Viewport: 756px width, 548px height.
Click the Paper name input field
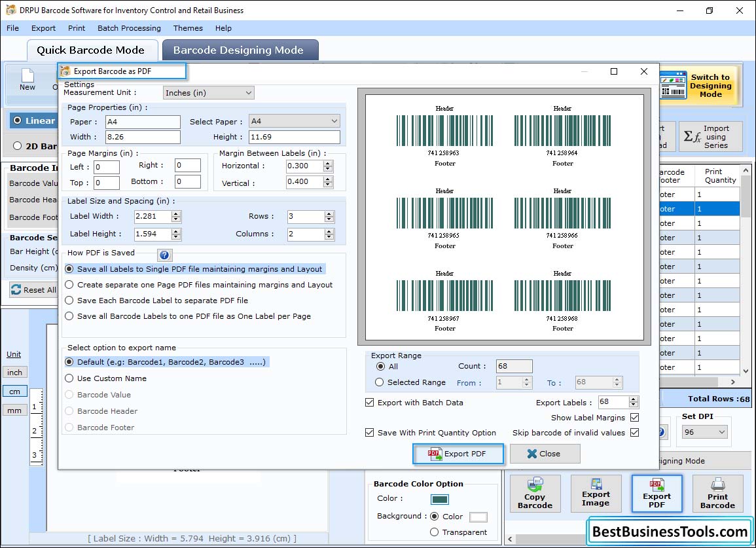[x=143, y=122]
